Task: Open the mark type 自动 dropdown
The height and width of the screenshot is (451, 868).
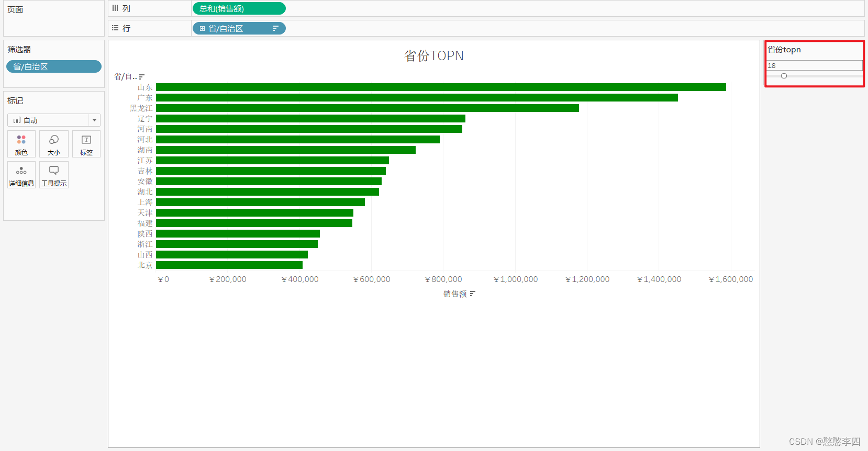Action: pyautogui.click(x=54, y=120)
